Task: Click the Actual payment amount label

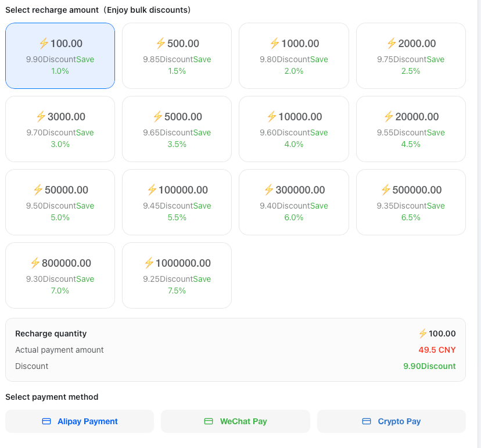Action: (59, 350)
